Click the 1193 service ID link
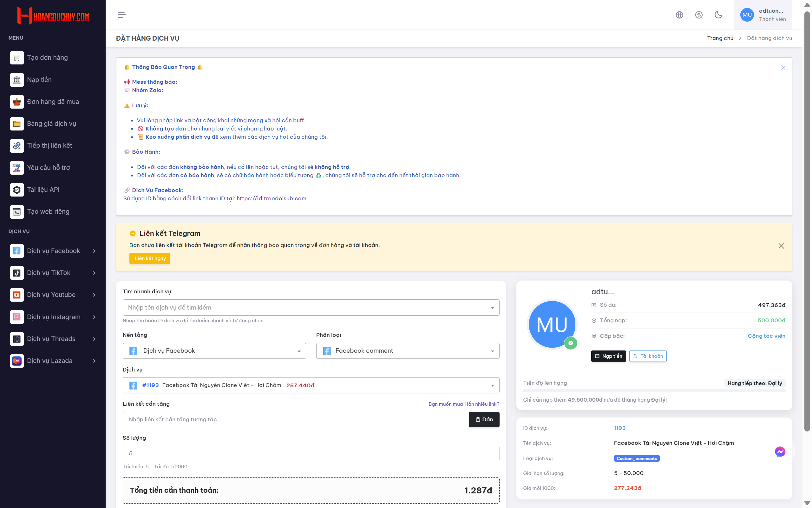812x508 pixels. coord(620,428)
